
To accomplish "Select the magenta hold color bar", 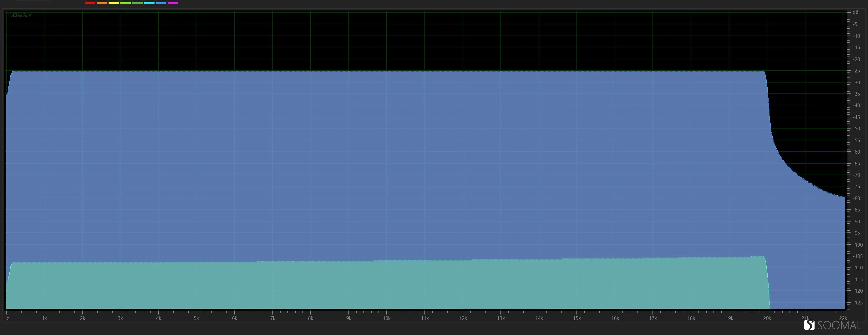I will 173,3.
